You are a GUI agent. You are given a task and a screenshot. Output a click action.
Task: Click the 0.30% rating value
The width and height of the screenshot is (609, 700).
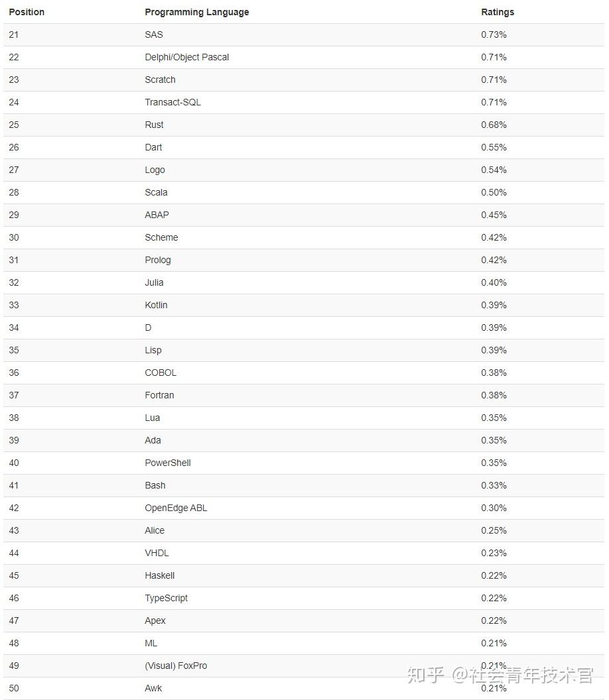494,508
